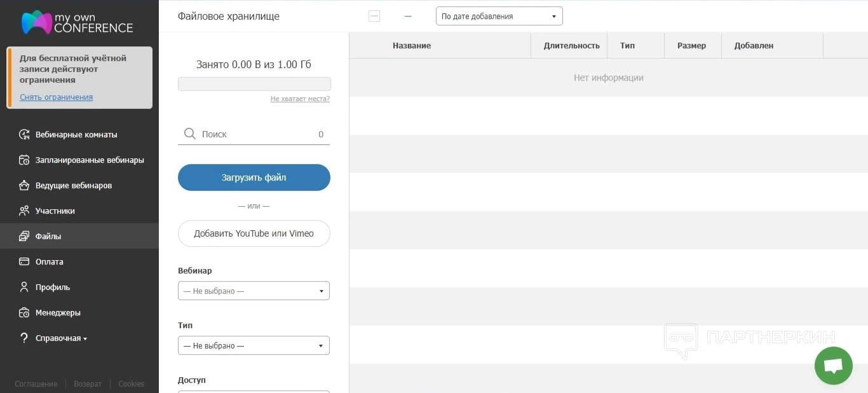Toggle the select-all files checkbox
868x393 pixels.
tap(374, 17)
